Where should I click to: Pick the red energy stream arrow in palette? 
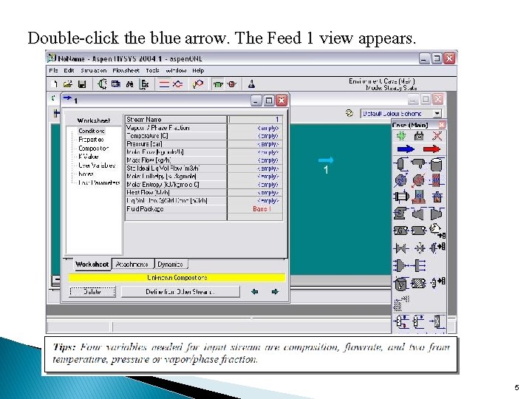432,149
